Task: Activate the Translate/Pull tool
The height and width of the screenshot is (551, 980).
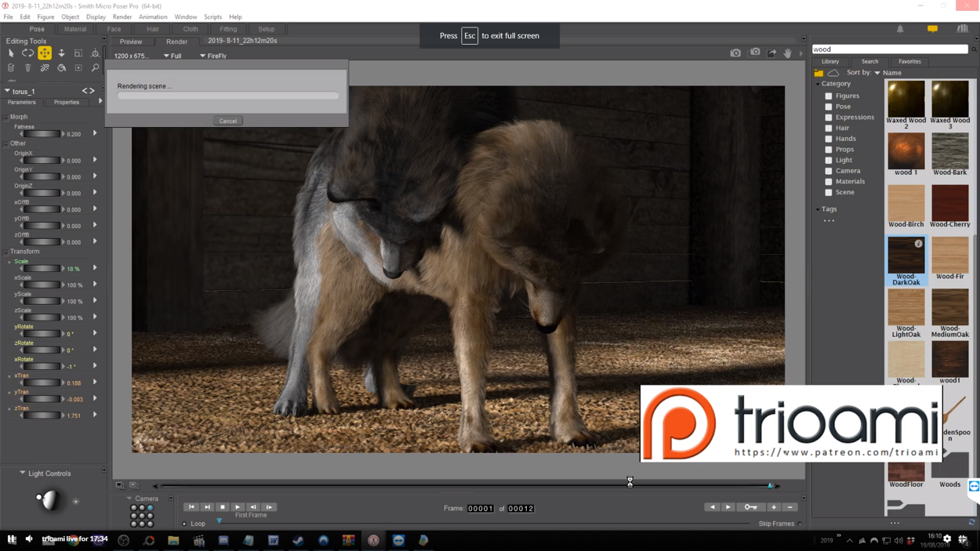Action: click(x=45, y=53)
